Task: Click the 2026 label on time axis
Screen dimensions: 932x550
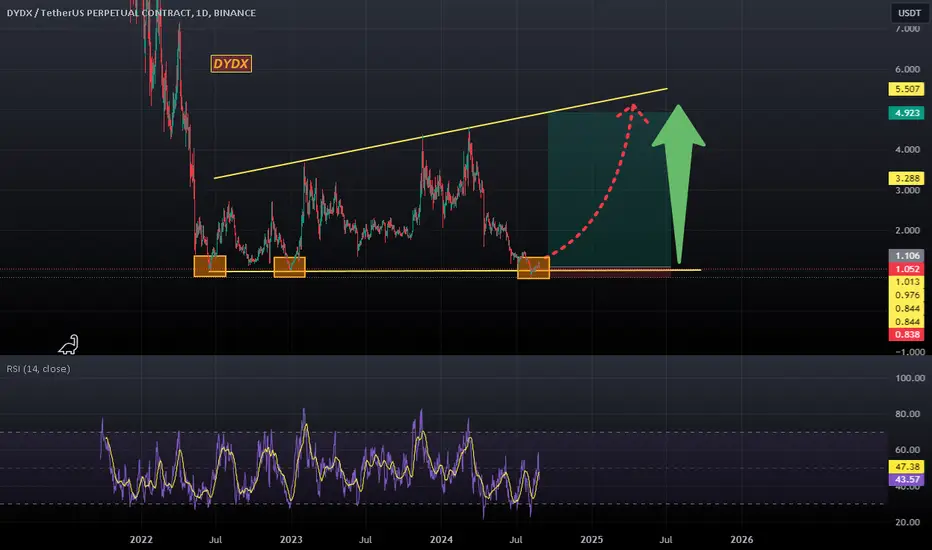Action: (741, 539)
